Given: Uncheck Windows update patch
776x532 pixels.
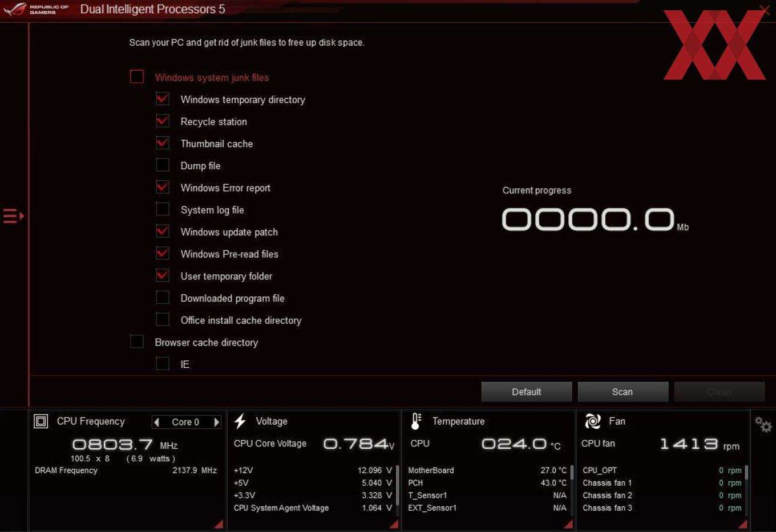Looking at the screenshot, I should tap(163, 232).
